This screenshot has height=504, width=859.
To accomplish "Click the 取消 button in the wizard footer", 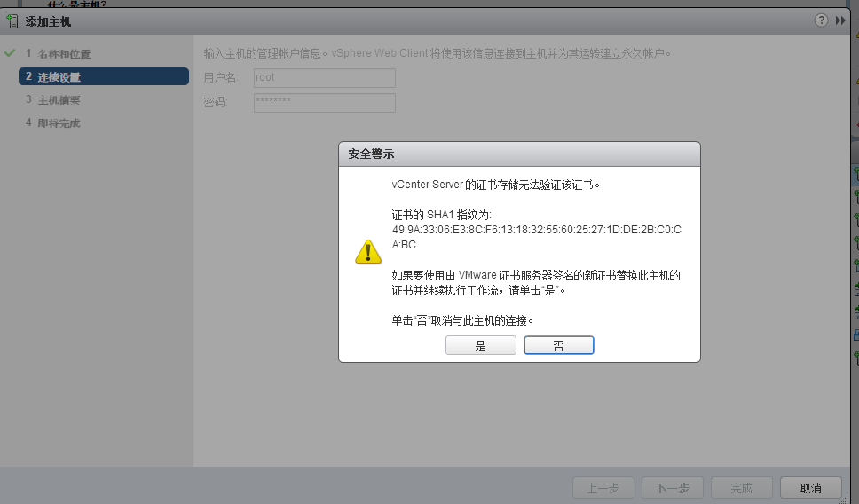I will pos(811,487).
